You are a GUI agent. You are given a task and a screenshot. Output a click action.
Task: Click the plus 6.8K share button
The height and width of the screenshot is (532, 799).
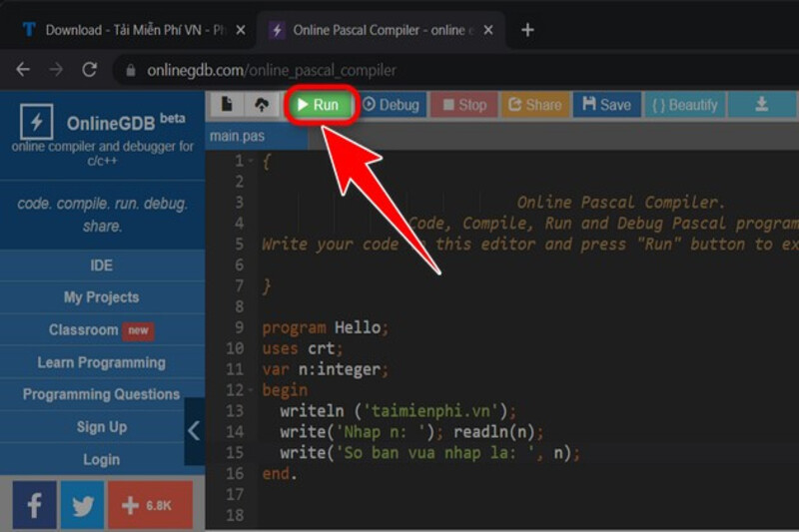(149, 505)
